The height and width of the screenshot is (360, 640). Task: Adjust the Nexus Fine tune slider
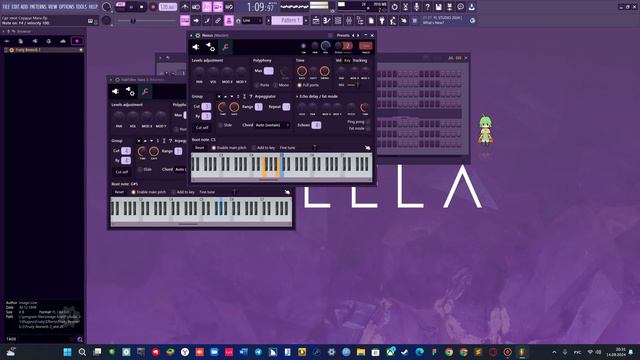pyautogui.click(x=314, y=147)
